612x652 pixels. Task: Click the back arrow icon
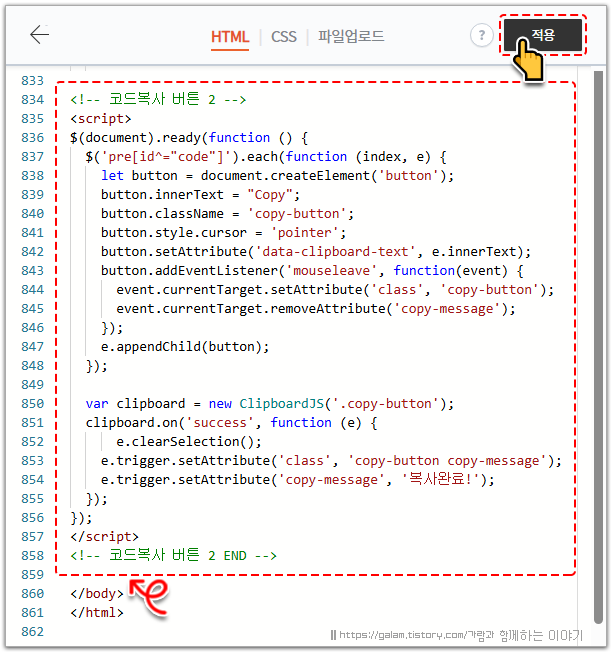coord(39,35)
